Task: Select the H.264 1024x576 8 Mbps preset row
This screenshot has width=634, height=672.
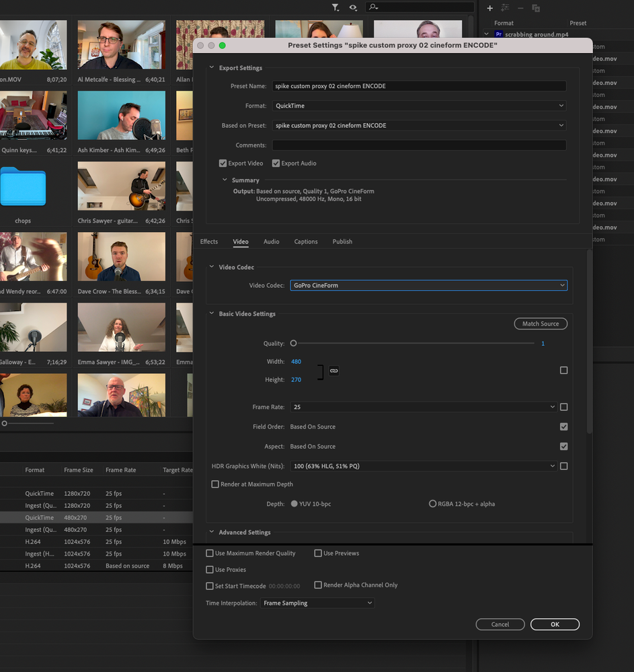Action: pos(96,566)
